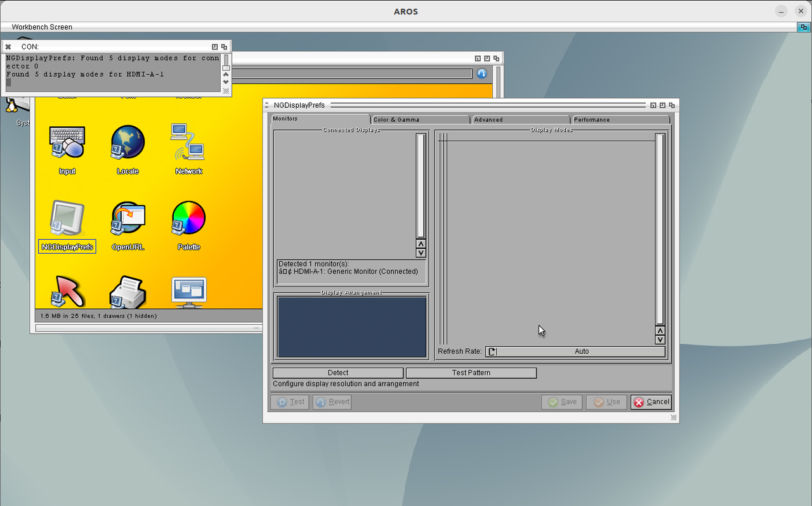
Task: Click the CON: scroll up arrow
Action: tap(226, 75)
